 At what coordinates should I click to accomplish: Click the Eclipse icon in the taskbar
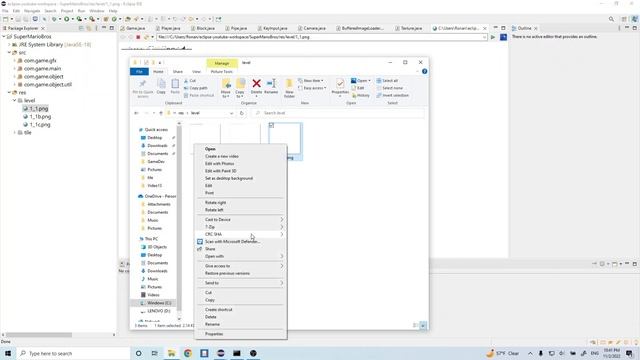[220, 353]
